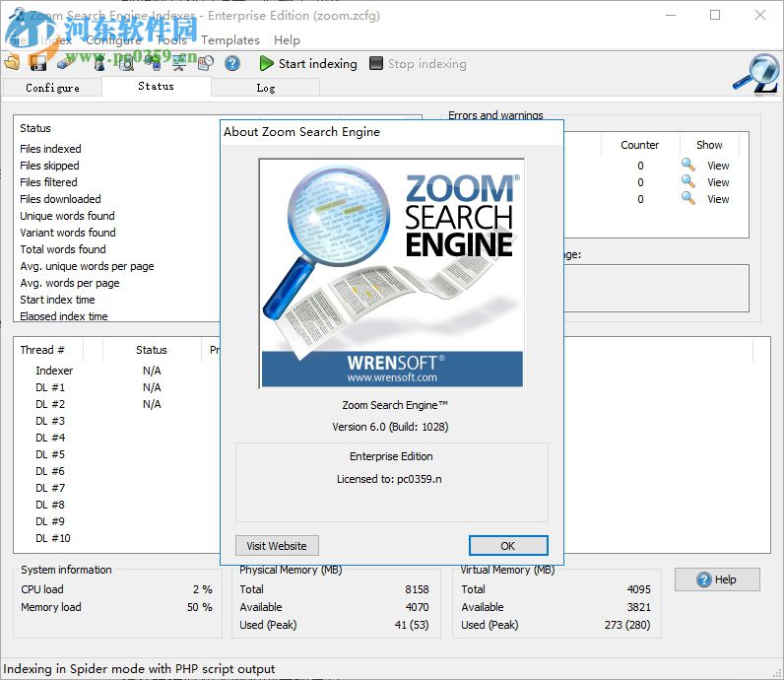Click the Visit Website button
Viewport: 784px width, 680px height.
[277, 545]
